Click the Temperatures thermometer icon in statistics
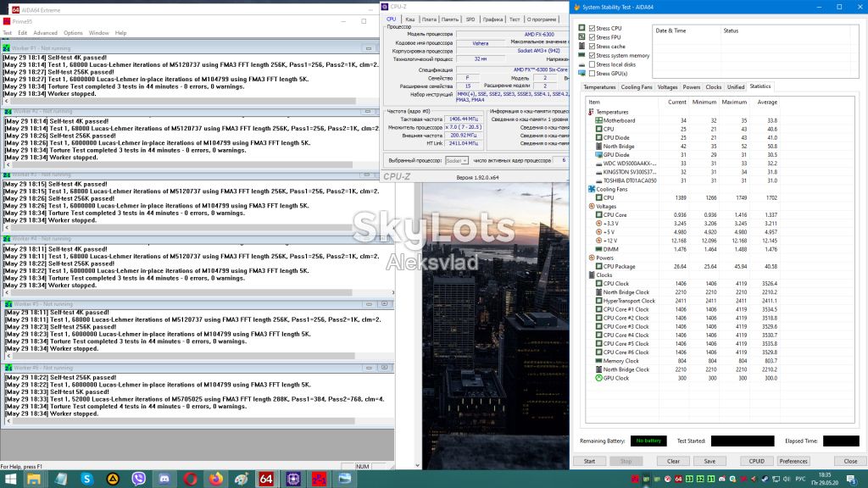 (x=591, y=112)
